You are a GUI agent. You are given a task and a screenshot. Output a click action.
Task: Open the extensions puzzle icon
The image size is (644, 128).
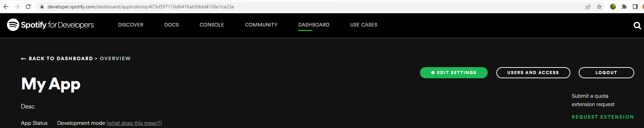click(x=624, y=7)
